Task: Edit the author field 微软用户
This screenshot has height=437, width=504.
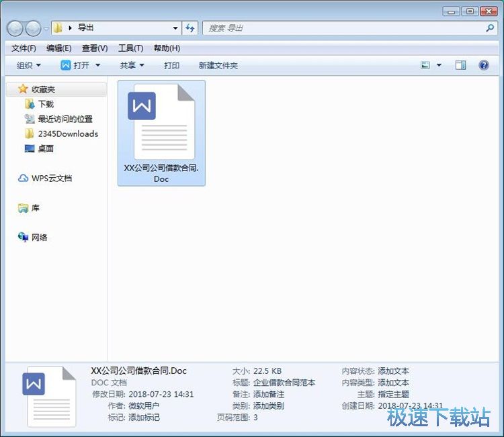Action: point(144,405)
